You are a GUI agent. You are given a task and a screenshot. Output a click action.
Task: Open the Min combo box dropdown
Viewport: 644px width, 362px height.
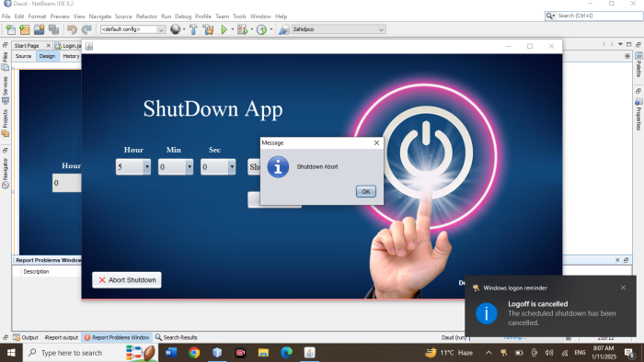click(x=190, y=167)
